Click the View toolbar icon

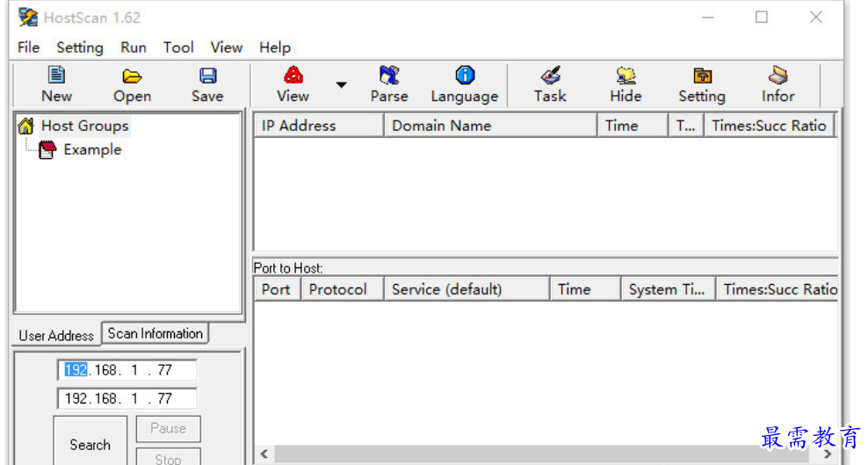pyautogui.click(x=293, y=84)
